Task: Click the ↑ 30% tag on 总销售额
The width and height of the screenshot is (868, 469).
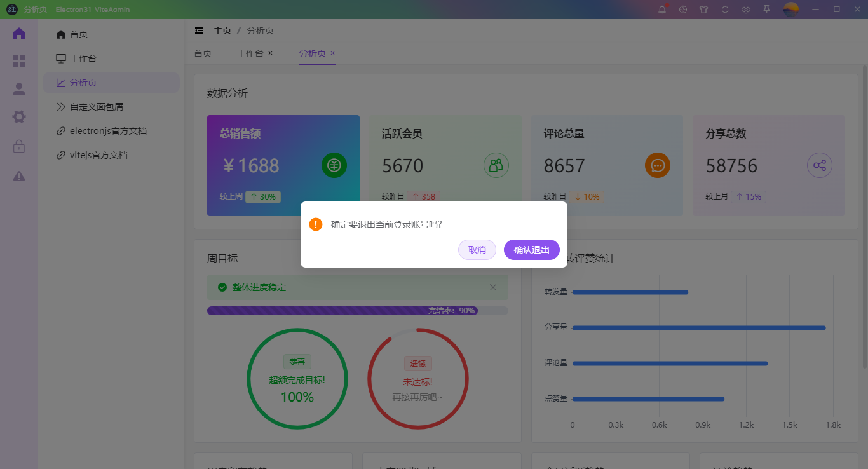Action: 263,197
